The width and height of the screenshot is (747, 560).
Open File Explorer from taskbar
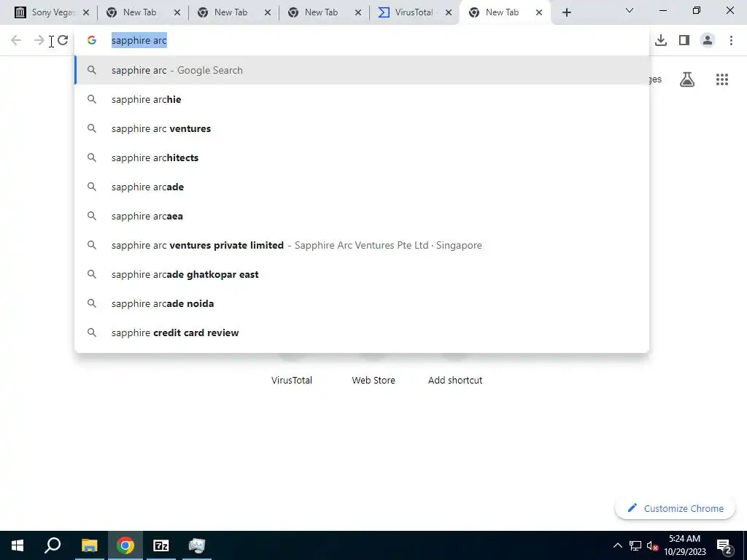pyautogui.click(x=89, y=545)
